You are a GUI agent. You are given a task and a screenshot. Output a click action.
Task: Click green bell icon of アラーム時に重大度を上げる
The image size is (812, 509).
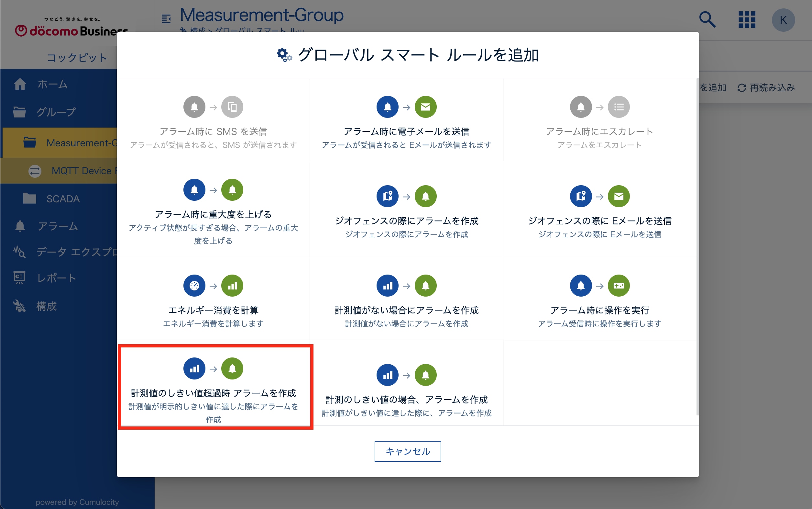(232, 190)
